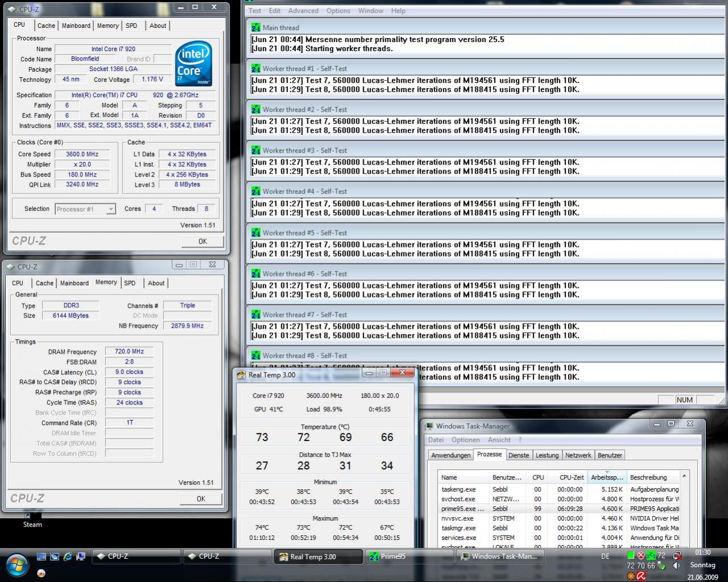Screen dimensions: 728x582
Task: Open the Ansicht menu in Task-Manager
Action: pyautogui.click(x=499, y=440)
